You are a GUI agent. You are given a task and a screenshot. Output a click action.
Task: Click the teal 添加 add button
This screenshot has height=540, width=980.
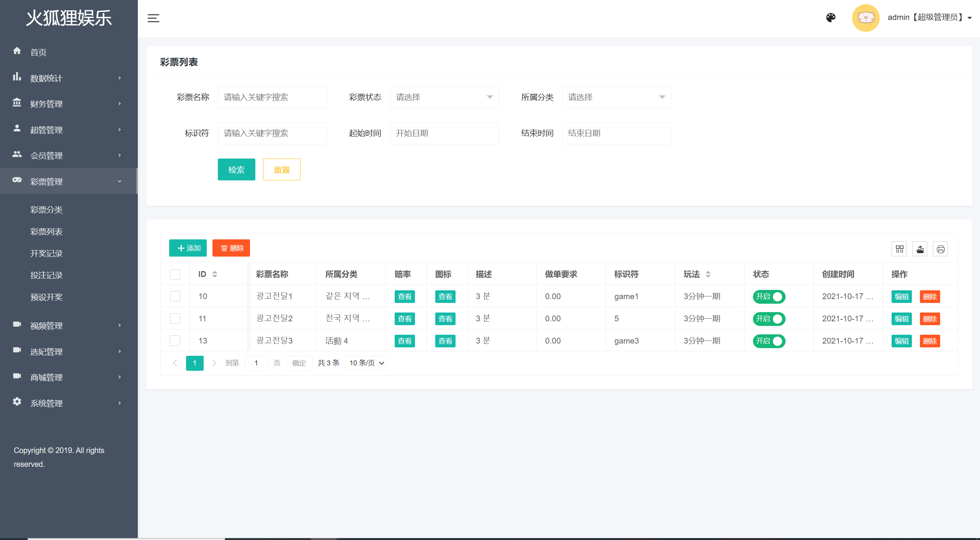pyautogui.click(x=188, y=248)
